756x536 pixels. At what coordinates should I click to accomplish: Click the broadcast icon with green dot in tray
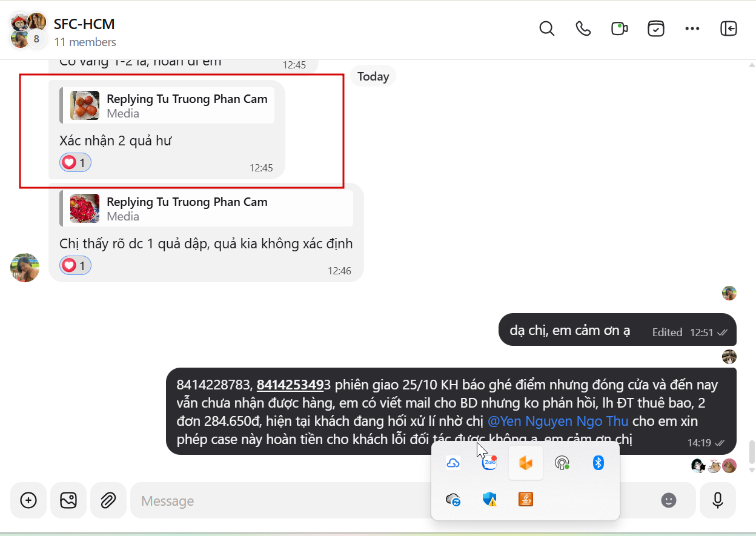coord(562,463)
